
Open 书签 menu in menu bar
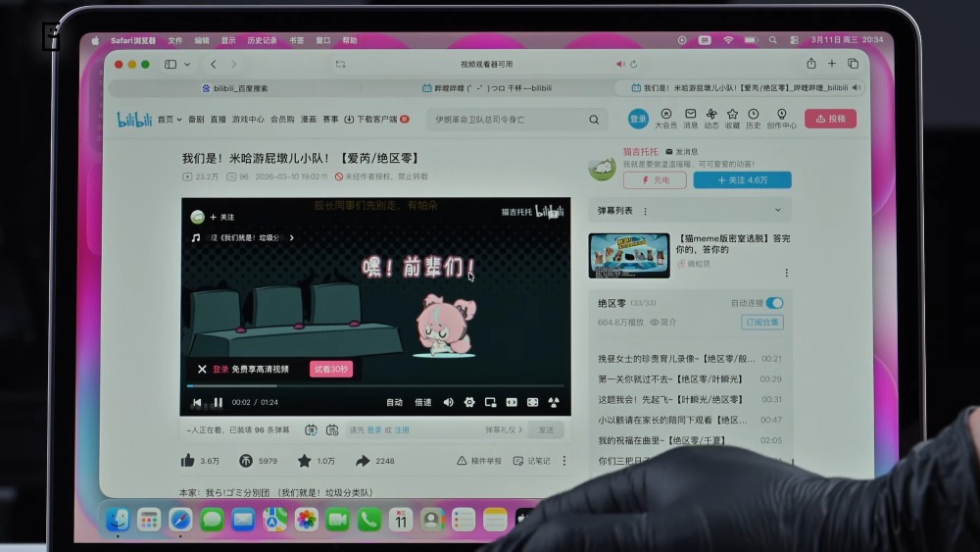296,40
